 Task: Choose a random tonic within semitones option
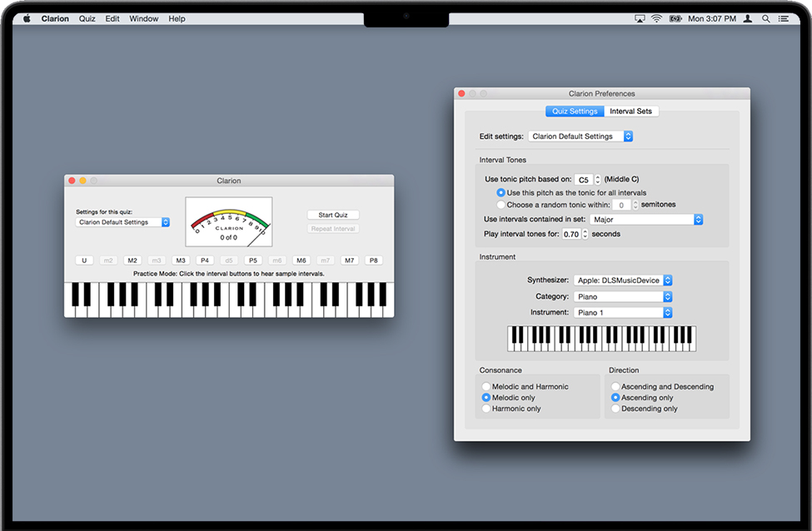click(501, 205)
